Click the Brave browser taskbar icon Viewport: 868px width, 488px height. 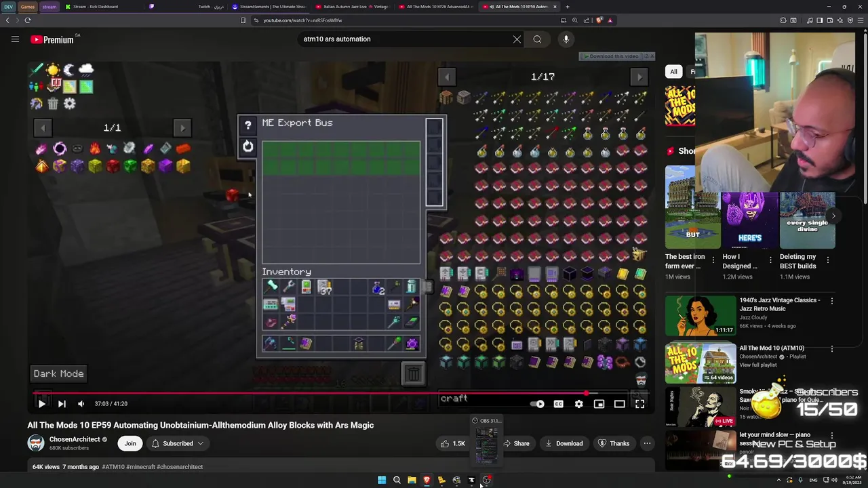click(x=427, y=480)
